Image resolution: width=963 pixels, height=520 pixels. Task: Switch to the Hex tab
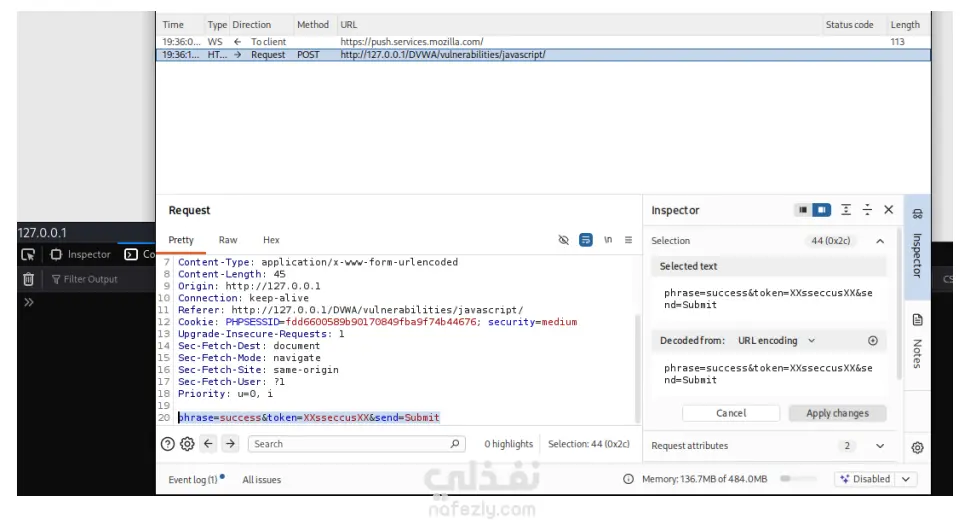coord(271,240)
